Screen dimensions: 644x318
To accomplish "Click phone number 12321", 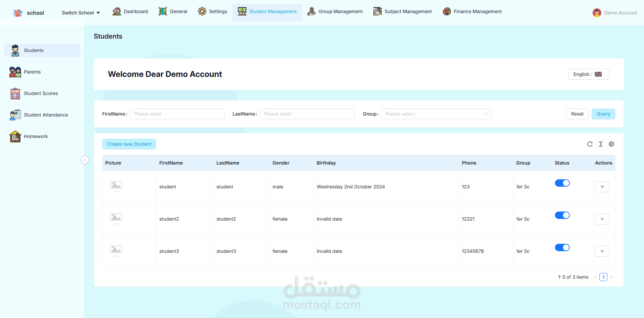I will 468,219.
